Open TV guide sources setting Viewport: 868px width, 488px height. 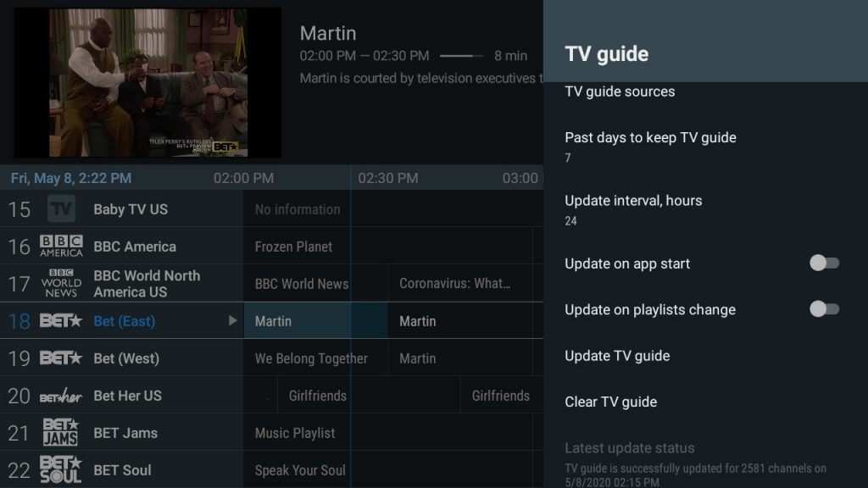point(705,91)
